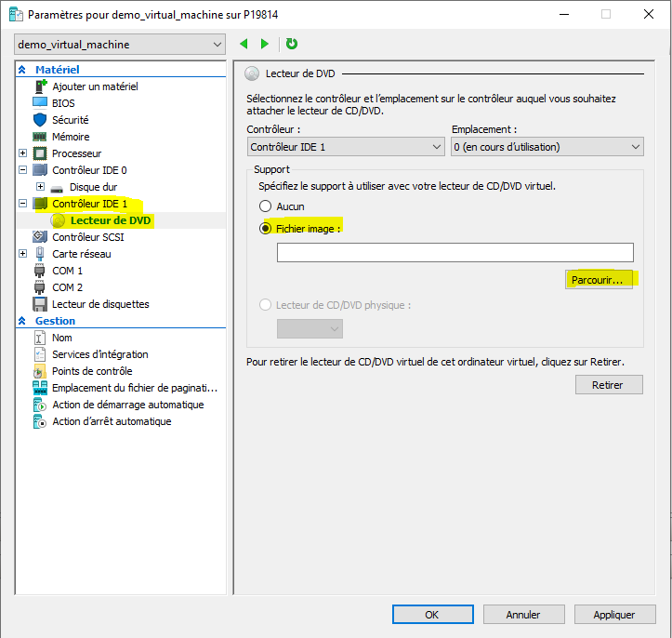This screenshot has height=638, width=672.
Task: Select Lecteur de DVD tree item
Action: click(111, 220)
